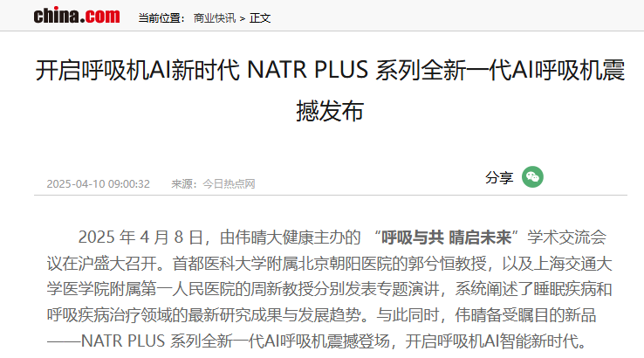Screen dimensions: 644x358
Task: Click 学术交流会 at end of first line
Action: 567,238
